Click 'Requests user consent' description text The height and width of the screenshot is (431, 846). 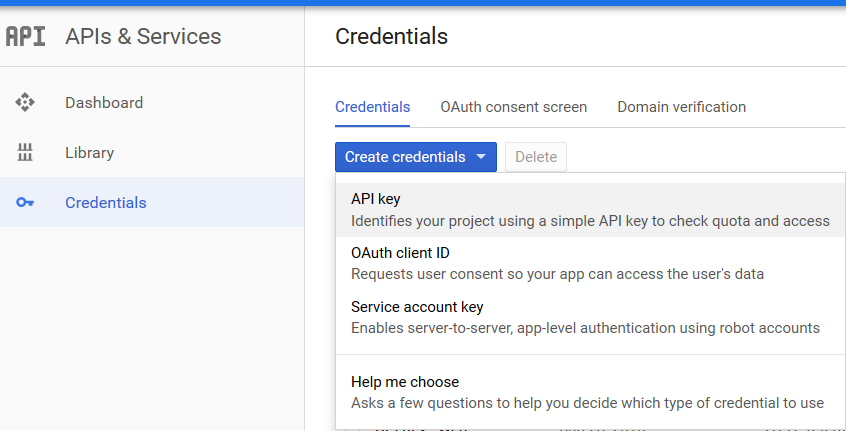557,274
